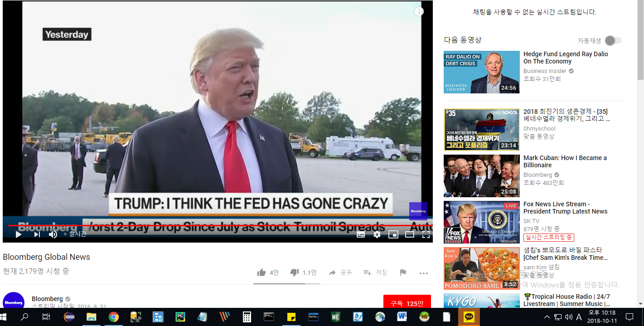Dislike the Bloomberg Global News video
Image resolution: width=644 pixels, height=326 pixels.
[303, 272]
